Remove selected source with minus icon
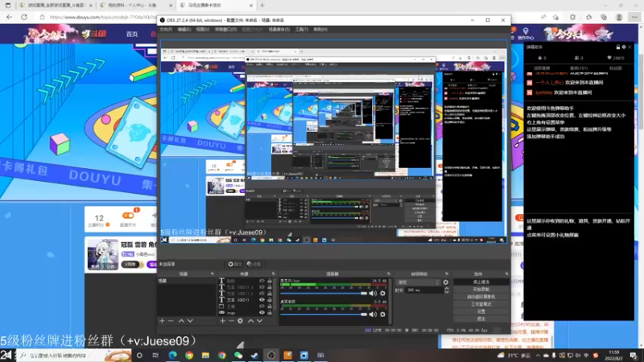Screen dimensions: 644x362 tap(231, 320)
